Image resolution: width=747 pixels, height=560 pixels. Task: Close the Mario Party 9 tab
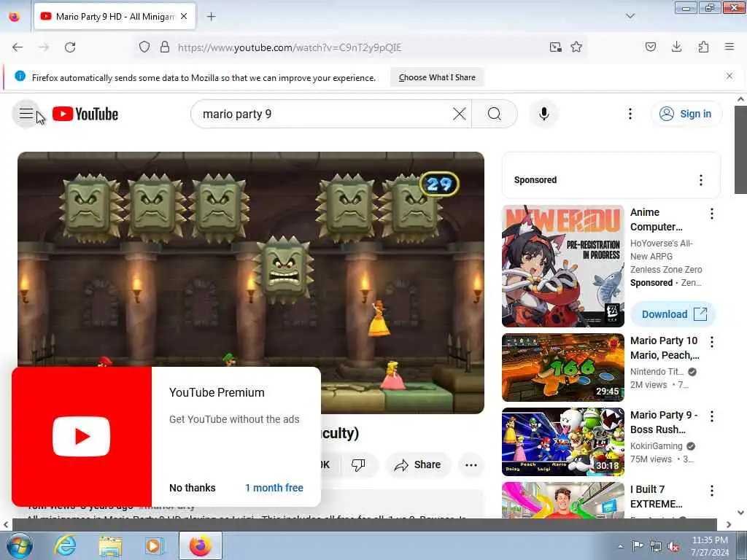[184, 16]
